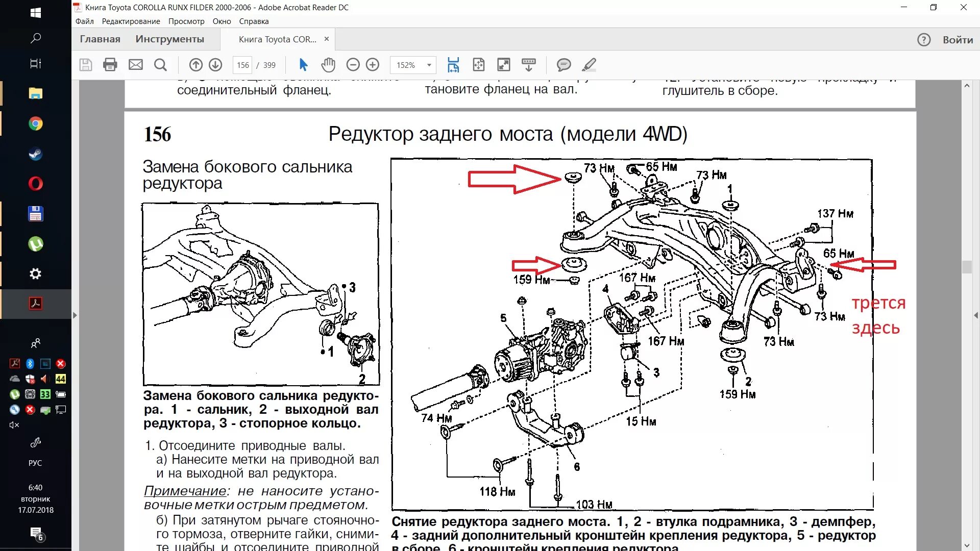This screenshot has width=980, height=551.
Task: Open the Action Center notifications icon
Action: coord(36,534)
